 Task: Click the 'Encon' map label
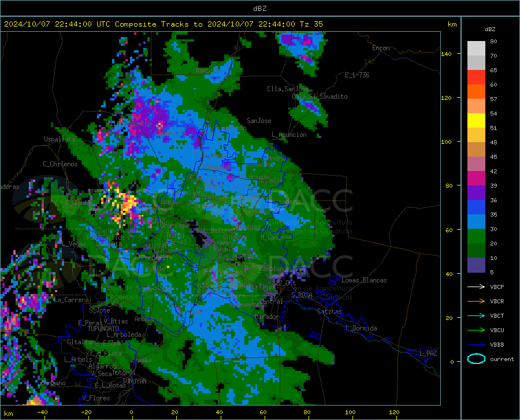coord(381,48)
